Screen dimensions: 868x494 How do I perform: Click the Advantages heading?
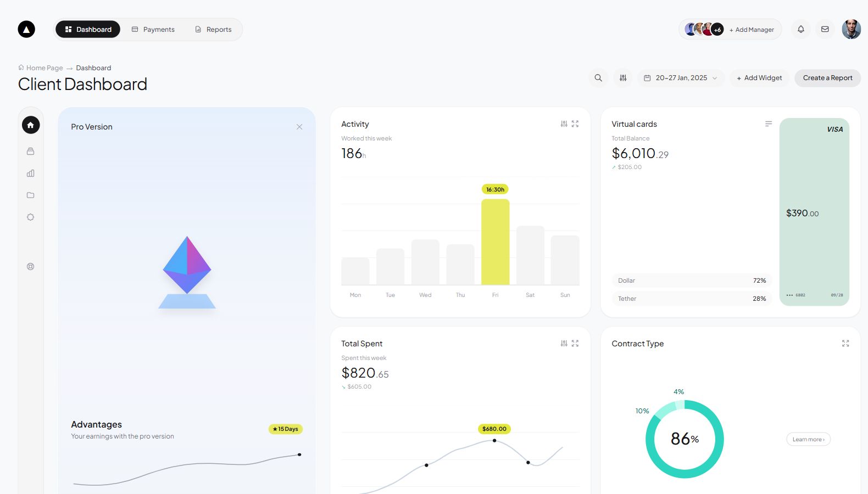click(x=96, y=424)
